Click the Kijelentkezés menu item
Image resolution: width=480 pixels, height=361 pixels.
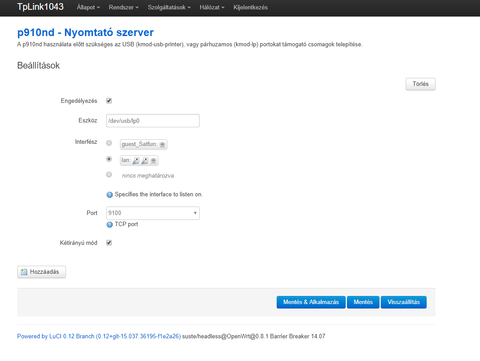pyautogui.click(x=251, y=7)
